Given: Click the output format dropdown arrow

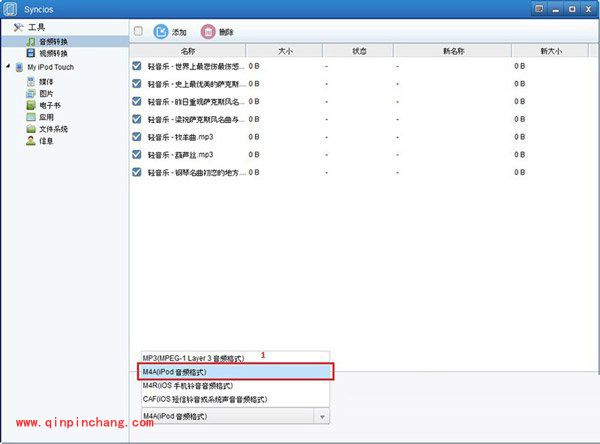Looking at the screenshot, I should click(322, 415).
